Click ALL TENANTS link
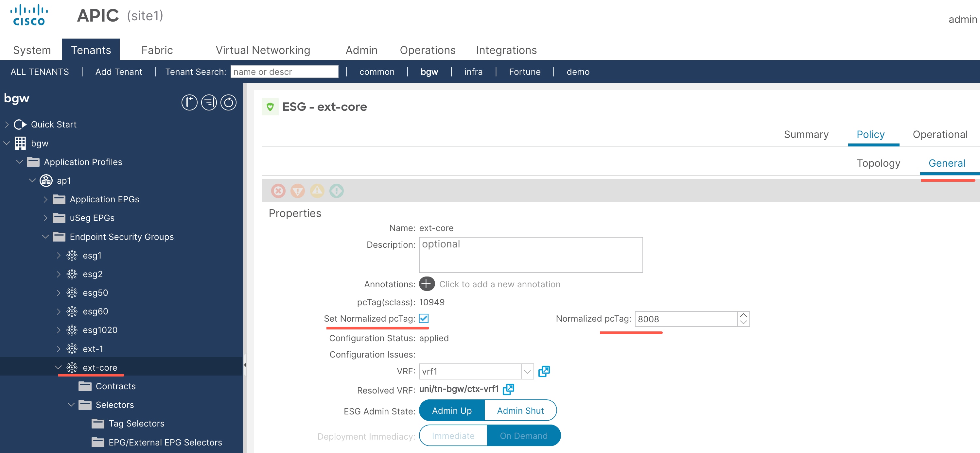This screenshot has width=980, height=453. [x=40, y=72]
